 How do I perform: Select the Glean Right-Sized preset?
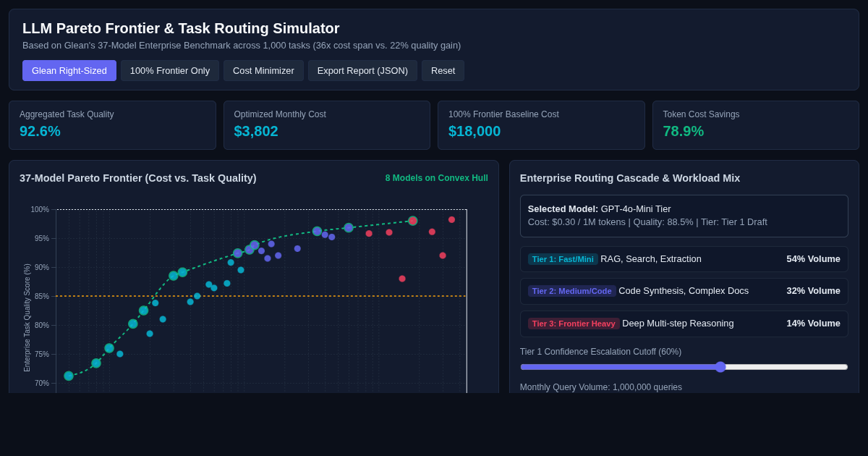[x=69, y=70]
